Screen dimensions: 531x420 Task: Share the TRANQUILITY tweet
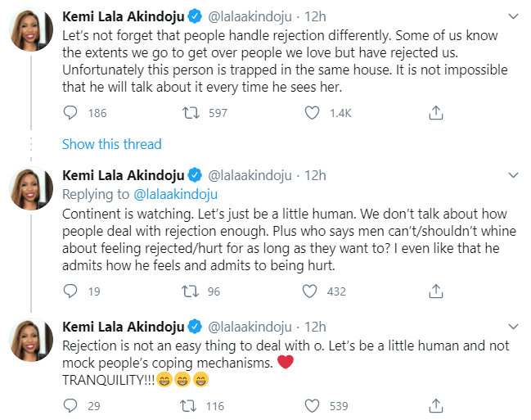point(437,404)
